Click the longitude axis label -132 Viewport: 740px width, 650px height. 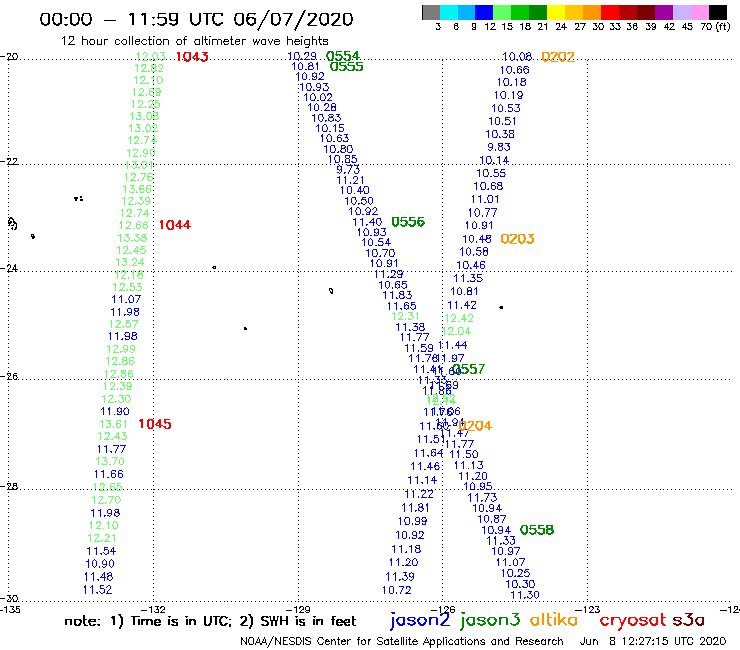[153, 609]
